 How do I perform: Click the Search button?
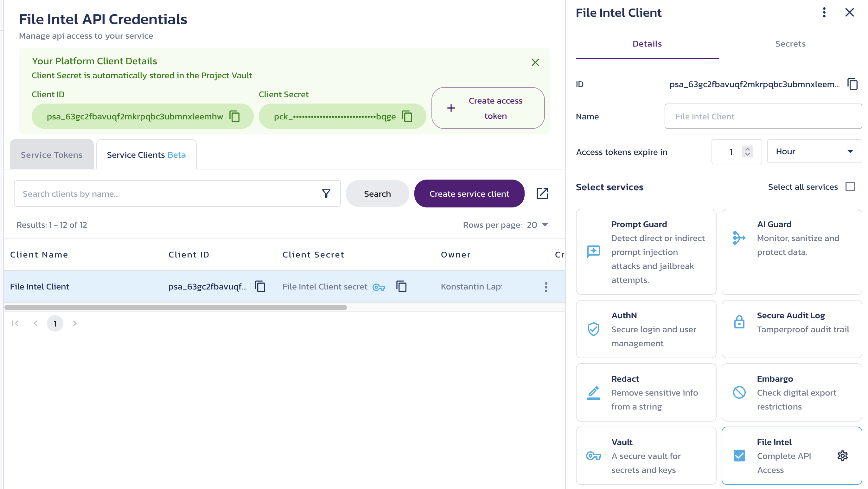click(377, 194)
